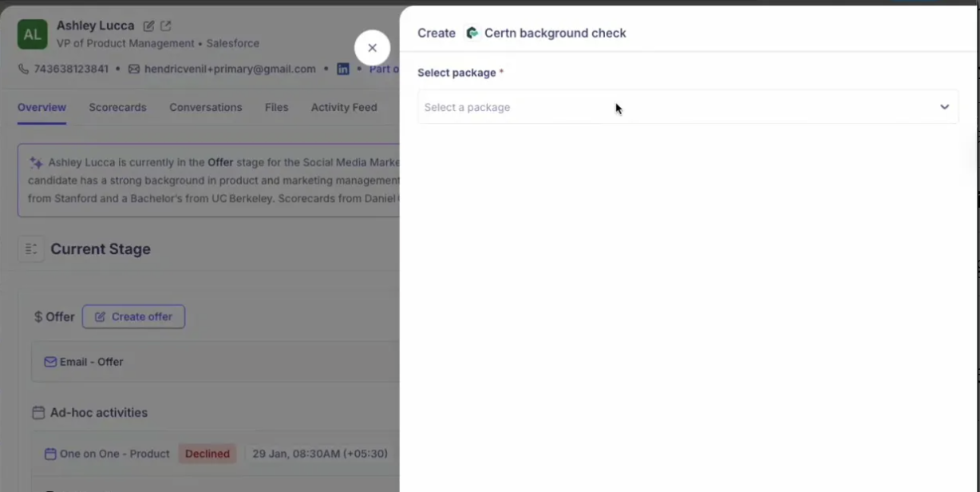Click the Declined status badge
Viewport: 980px width, 492px height.
207,454
